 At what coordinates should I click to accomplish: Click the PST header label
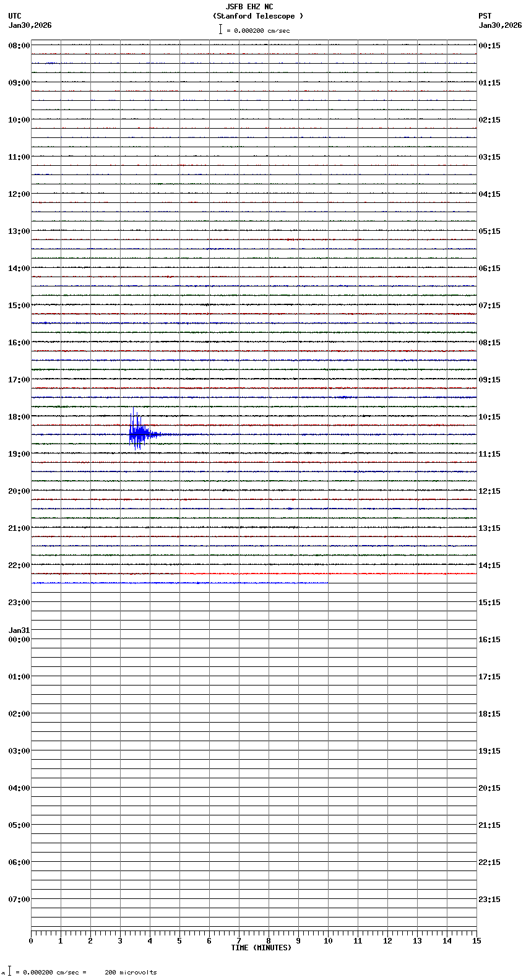tap(485, 16)
